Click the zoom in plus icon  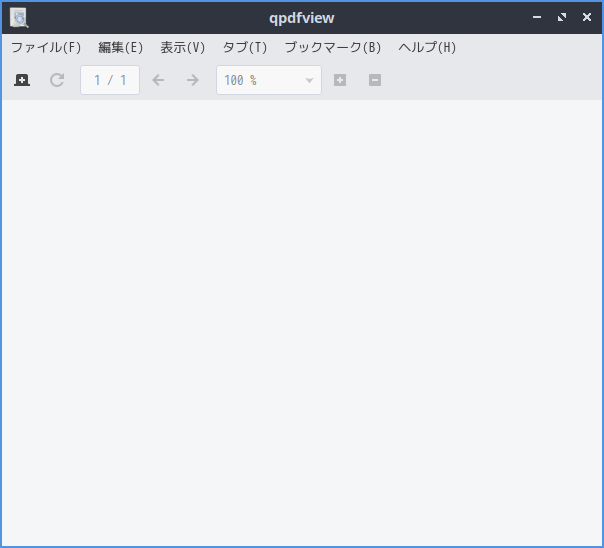tap(340, 80)
